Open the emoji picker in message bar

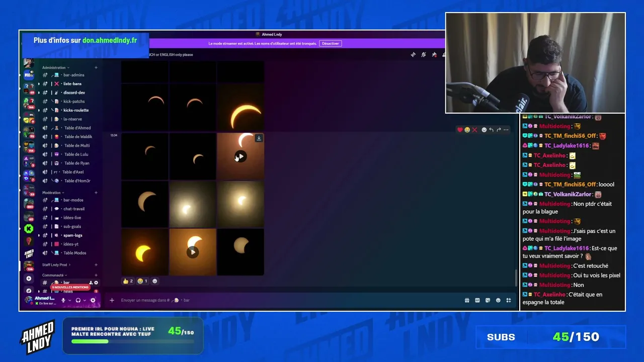pos(498,300)
